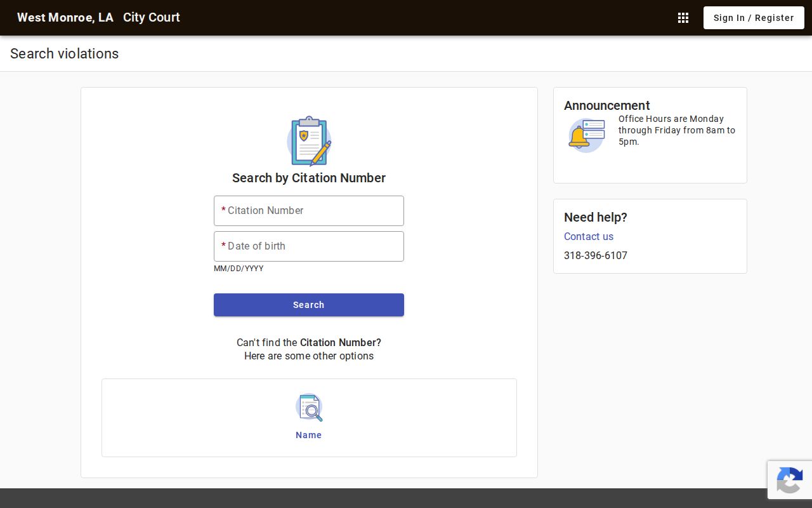Click West Monroe, LA header title

coord(65,18)
